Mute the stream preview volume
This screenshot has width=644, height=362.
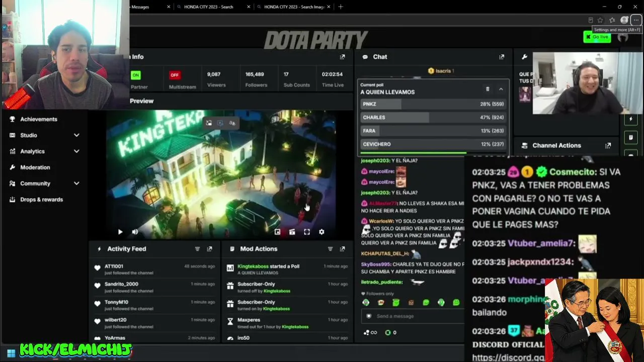click(135, 232)
